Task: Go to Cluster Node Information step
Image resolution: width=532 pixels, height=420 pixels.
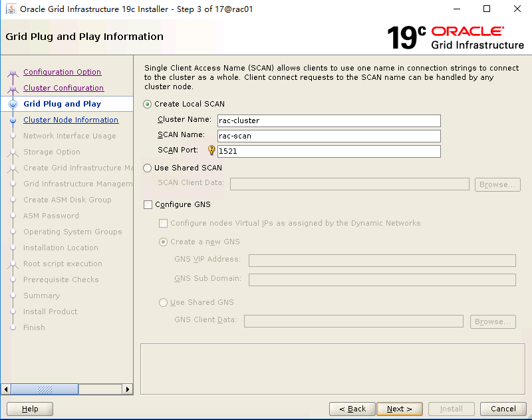Action: [71, 120]
